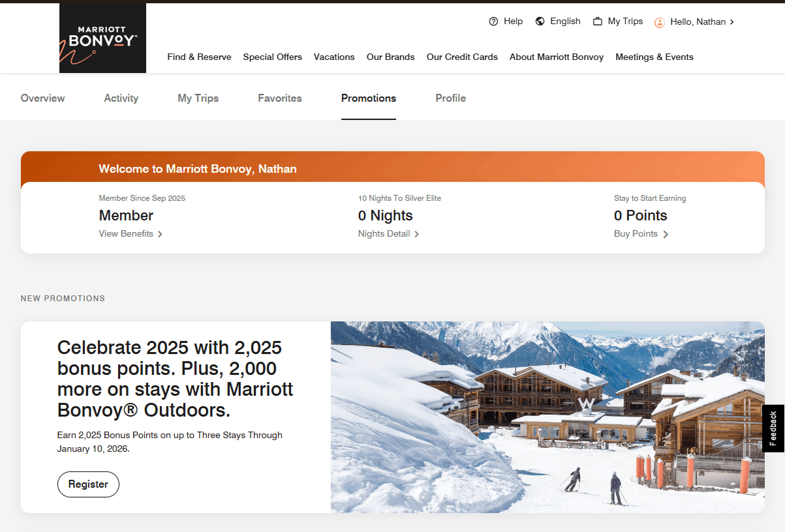Screen dimensions: 785x532
Task: Open My Trips link in header
Action: tap(625, 22)
